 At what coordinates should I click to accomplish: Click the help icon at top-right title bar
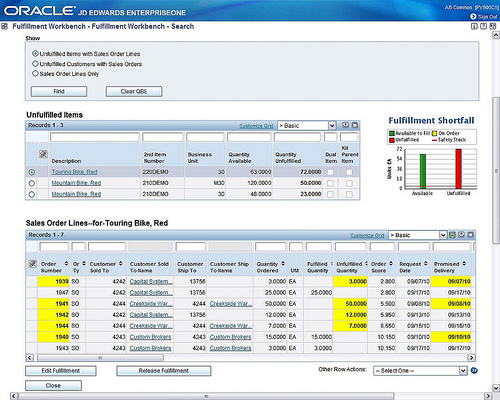pos(483,26)
